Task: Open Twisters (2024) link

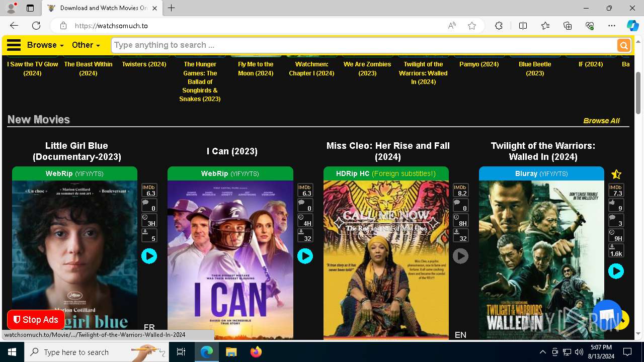Action: 144,64
